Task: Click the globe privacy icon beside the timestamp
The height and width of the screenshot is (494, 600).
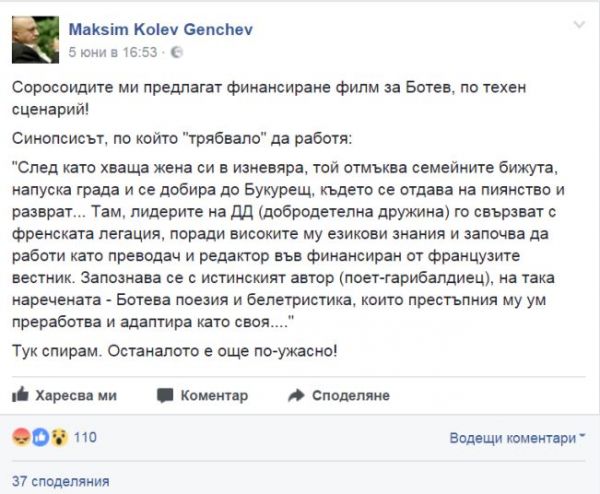Action: [x=176, y=52]
